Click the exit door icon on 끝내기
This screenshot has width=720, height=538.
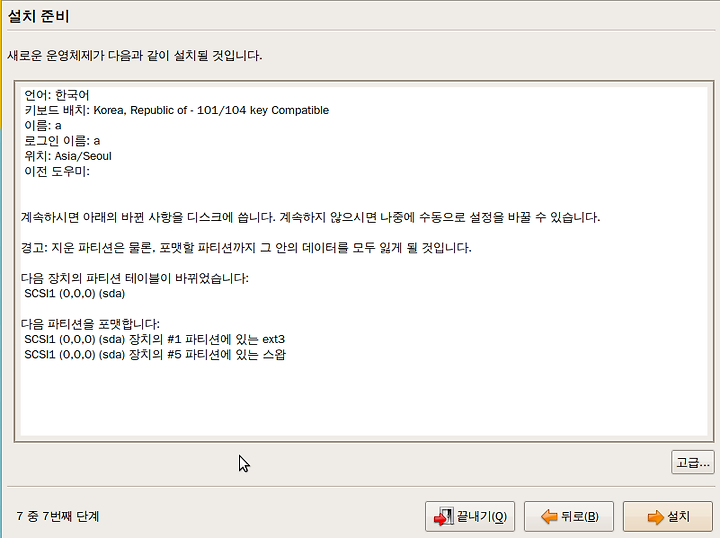point(444,517)
